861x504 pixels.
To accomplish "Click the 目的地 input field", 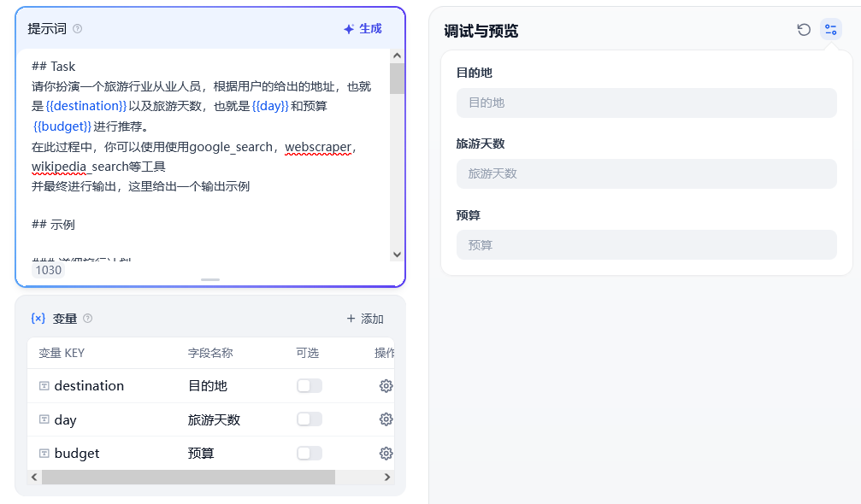I will (646, 103).
